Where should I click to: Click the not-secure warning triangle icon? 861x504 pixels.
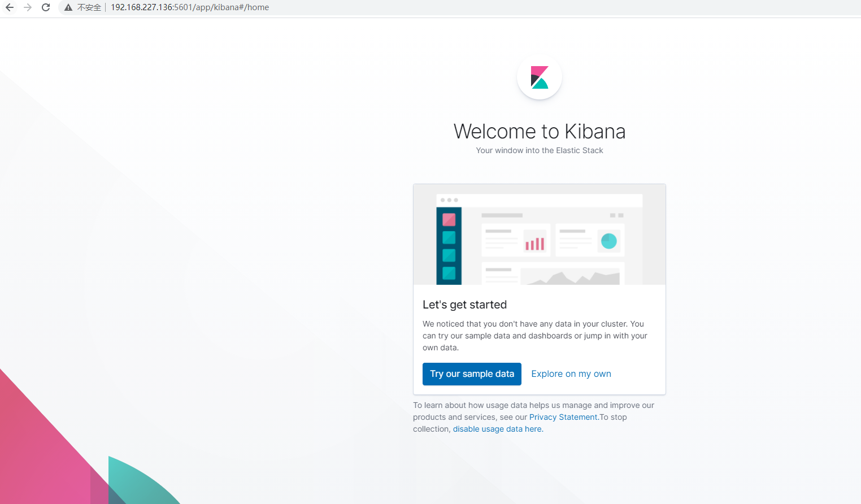click(x=68, y=7)
